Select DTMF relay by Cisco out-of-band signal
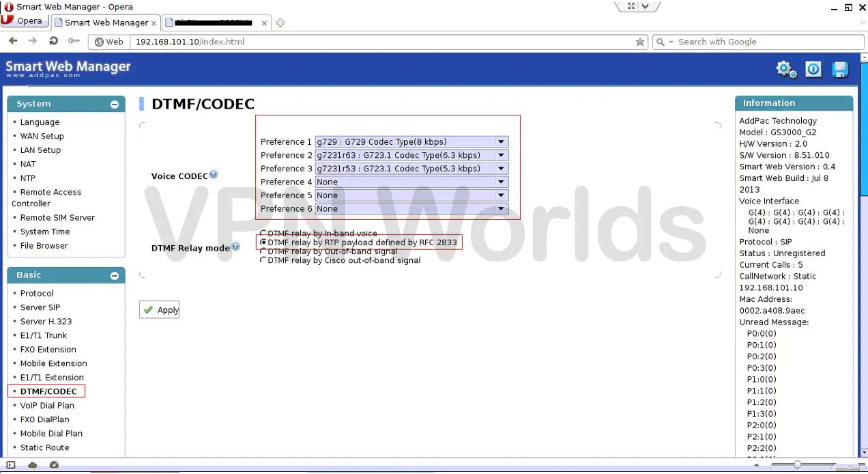868x474 pixels. (262, 260)
